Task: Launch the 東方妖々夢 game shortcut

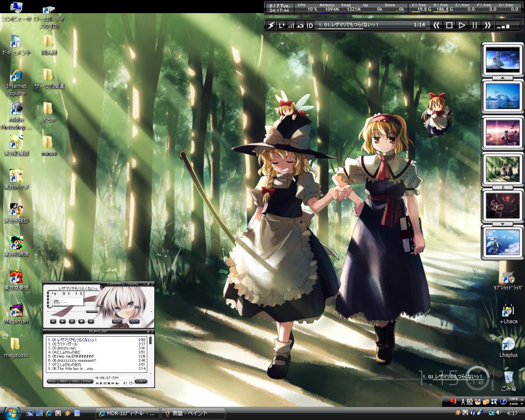Action: tap(16, 180)
